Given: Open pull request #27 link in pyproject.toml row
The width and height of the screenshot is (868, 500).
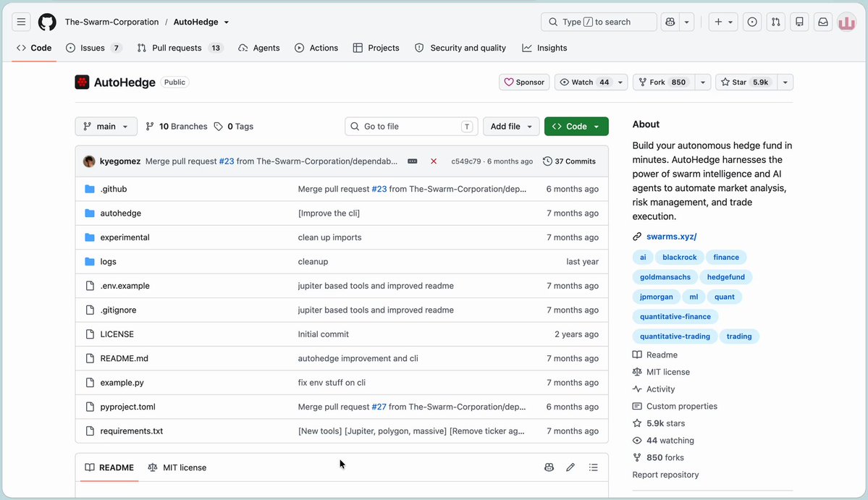Looking at the screenshot, I should (x=379, y=407).
